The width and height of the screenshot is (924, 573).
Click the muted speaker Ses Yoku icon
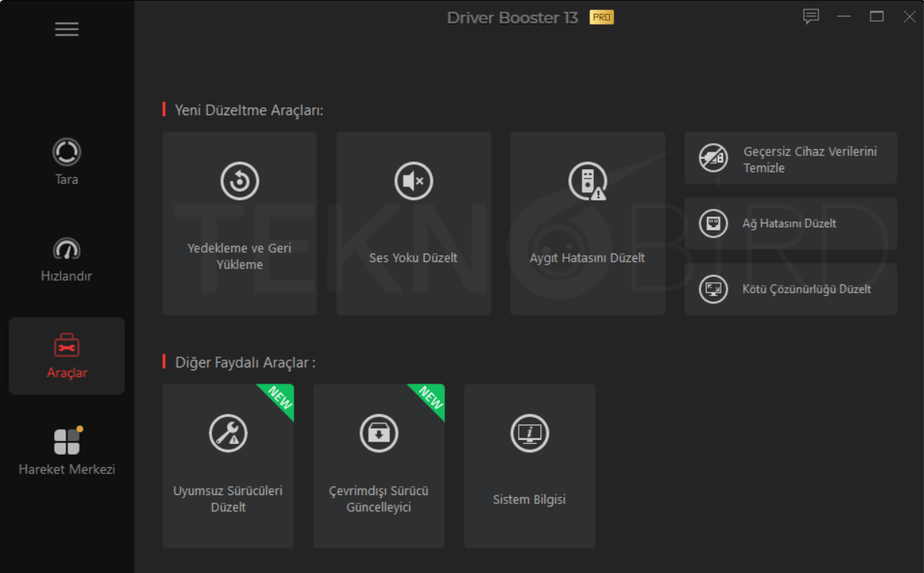pyautogui.click(x=414, y=182)
